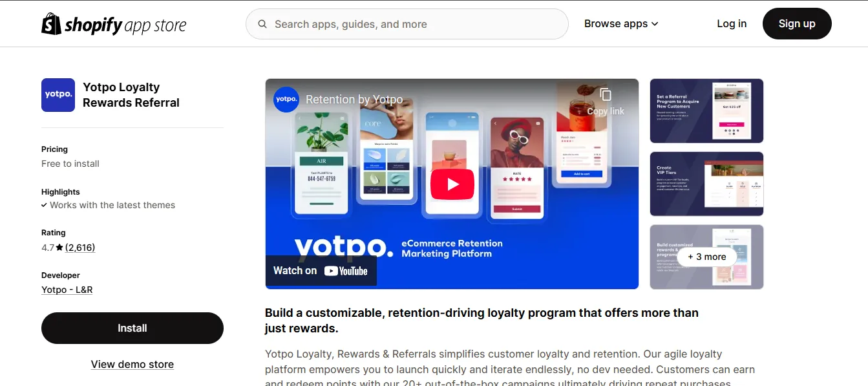Click the Browse apps chevron arrow
868x386 pixels.
pyautogui.click(x=655, y=24)
